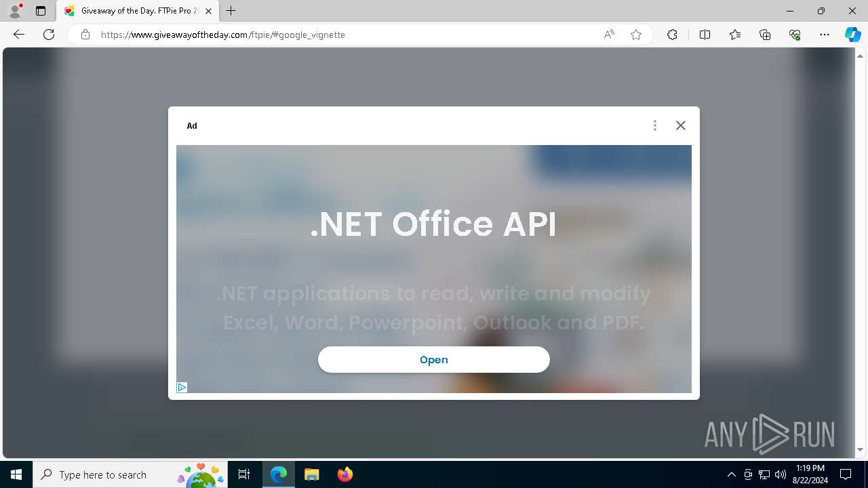868x488 pixels.
Task: Select the Giveaway of the Day tab
Action: click(138, 11)
